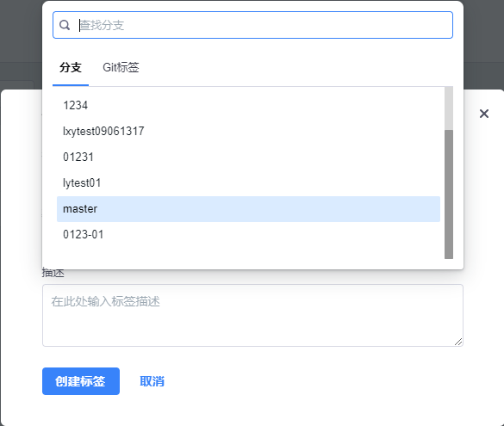Image resolution: width=504 pixels, height=426 pixels.
Task: Click the scrollbar track above the thumb
Action: pos(449,108)
